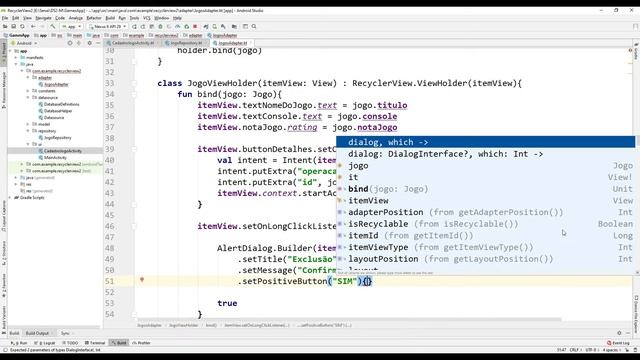Open the Event Log button
Screen dimensions: 640x360
pyautogui.click(x=618, y=343)
